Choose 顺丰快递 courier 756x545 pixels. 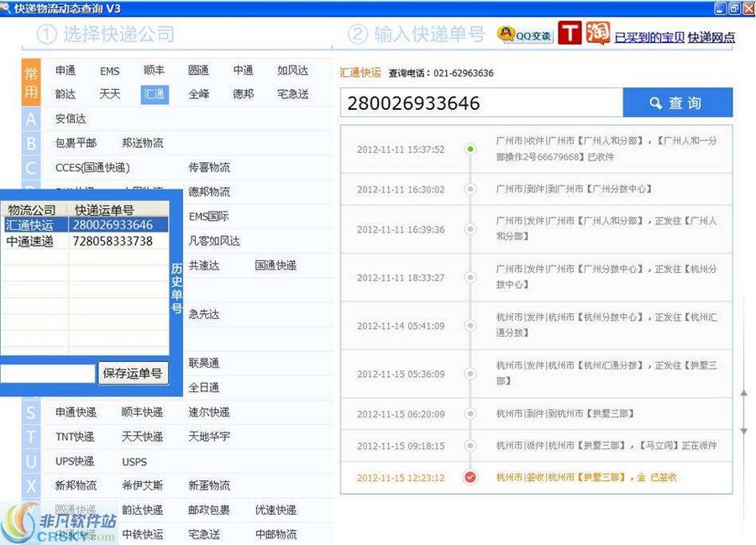142,412
